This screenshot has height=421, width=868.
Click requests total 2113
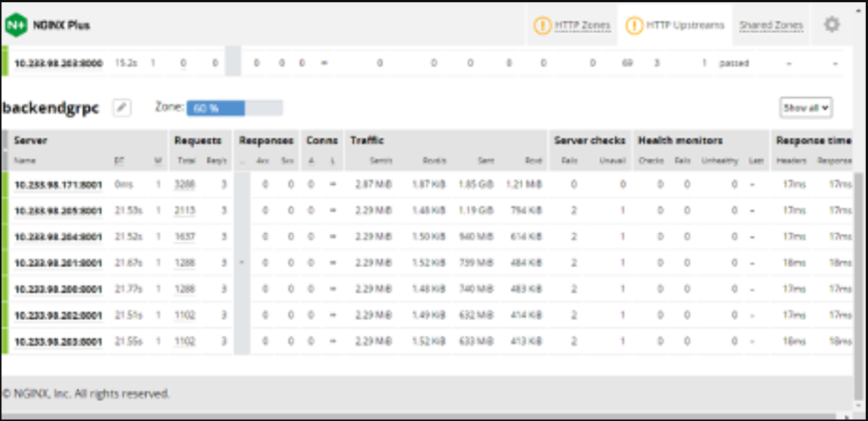click(x=184, y=210)
